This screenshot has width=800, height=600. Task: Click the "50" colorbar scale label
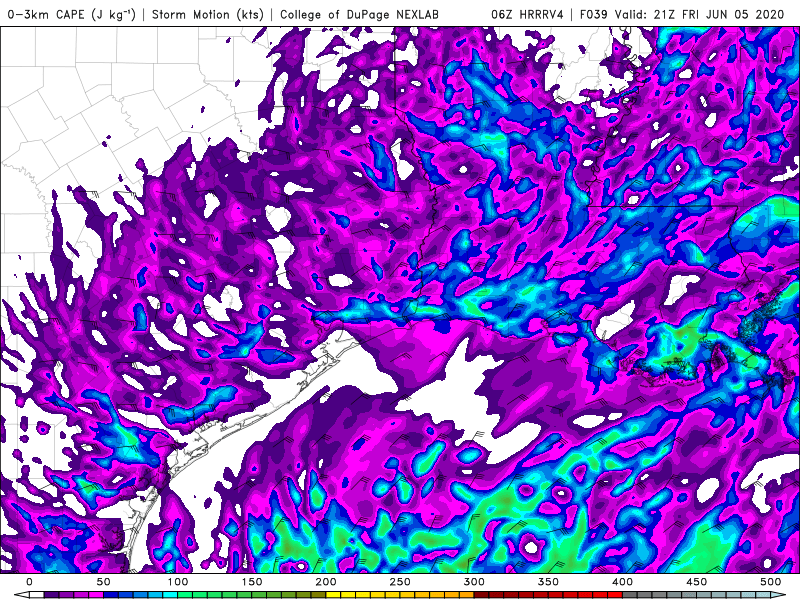click(x=103, y=582)
